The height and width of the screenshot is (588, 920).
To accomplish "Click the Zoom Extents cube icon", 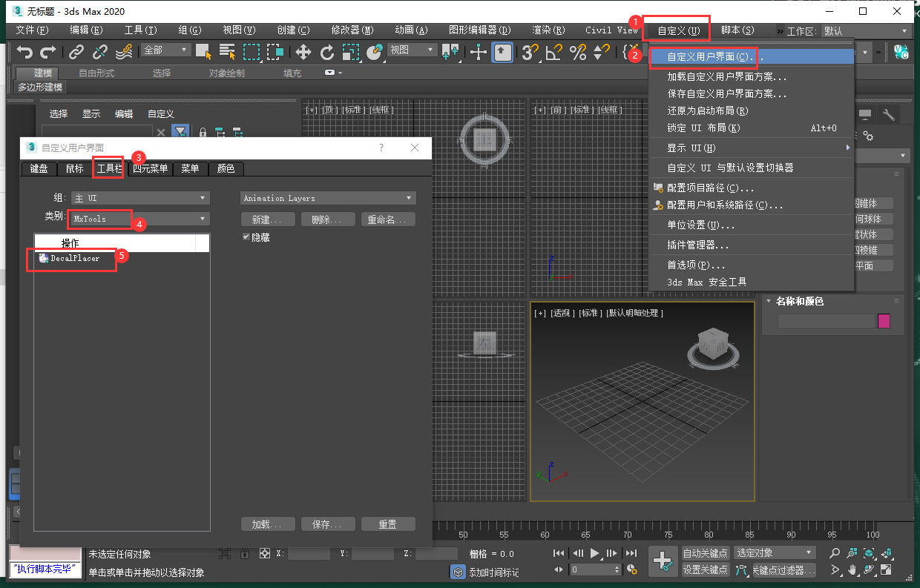I will pos(870,553).
